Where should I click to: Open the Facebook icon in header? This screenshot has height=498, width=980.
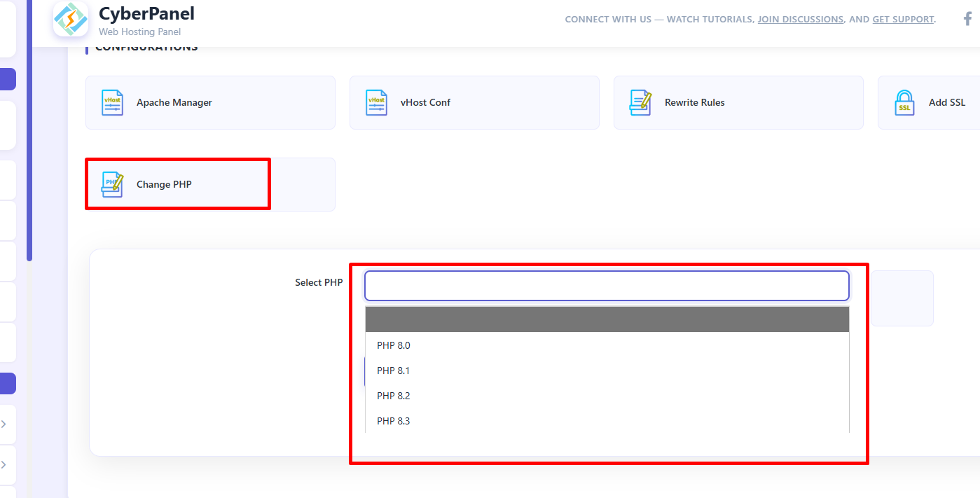tap(968, 19)
